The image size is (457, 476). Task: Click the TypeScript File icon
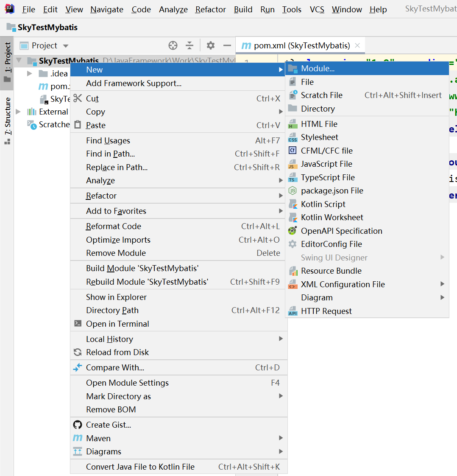[293, 177]
